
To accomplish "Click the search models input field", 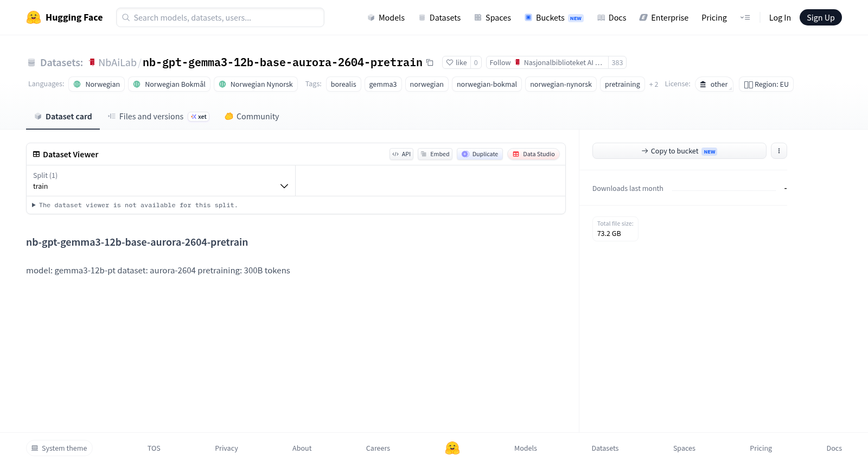I will [x=220, y=17].
